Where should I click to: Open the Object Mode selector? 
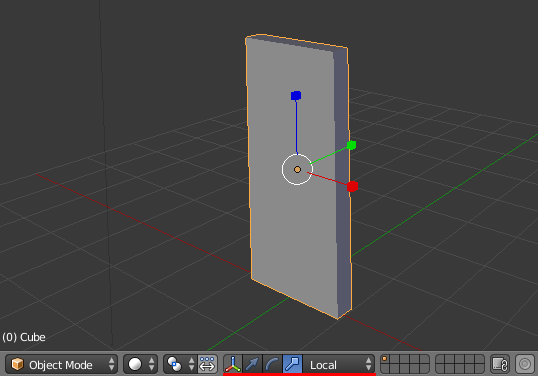point(62,364)
